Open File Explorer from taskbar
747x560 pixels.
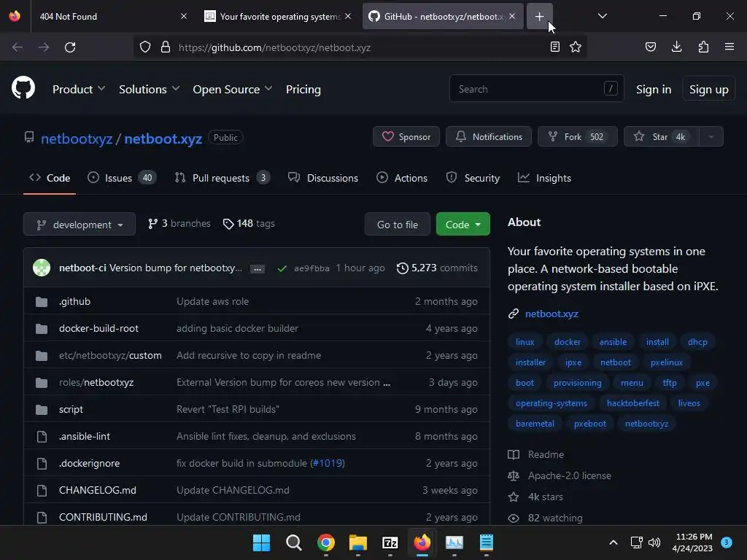357,542
